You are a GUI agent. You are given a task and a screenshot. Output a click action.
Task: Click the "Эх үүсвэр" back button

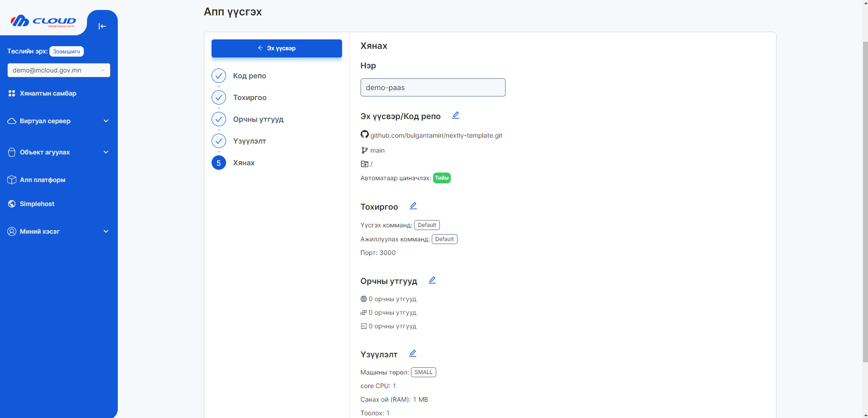[276, 48]
